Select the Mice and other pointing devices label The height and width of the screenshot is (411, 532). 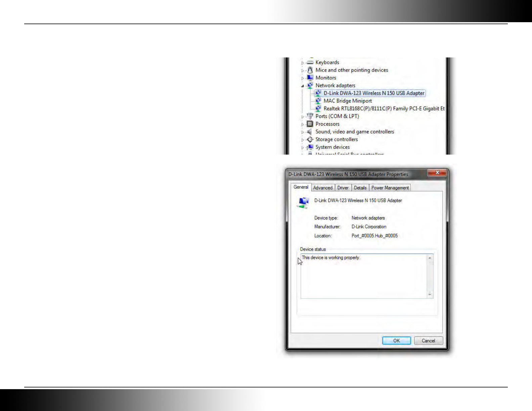click(352, 70)
